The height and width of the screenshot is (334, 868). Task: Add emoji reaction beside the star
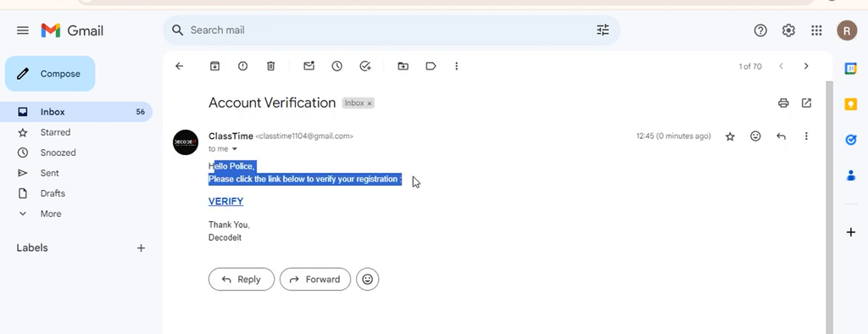point(755,136)
